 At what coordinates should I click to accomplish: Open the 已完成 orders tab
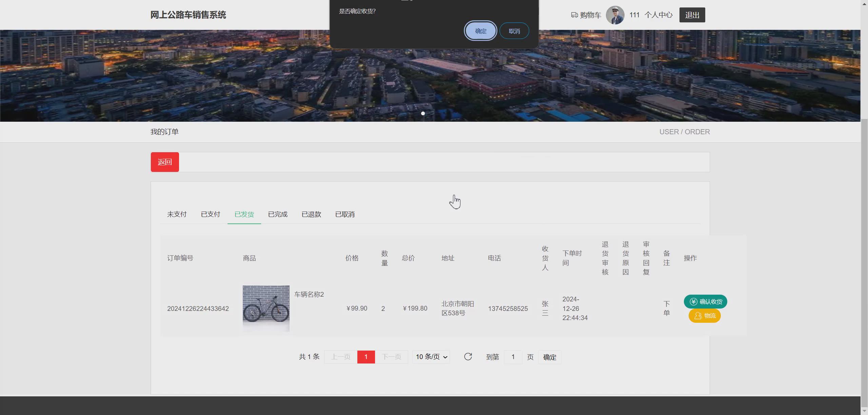coord(278,214)
